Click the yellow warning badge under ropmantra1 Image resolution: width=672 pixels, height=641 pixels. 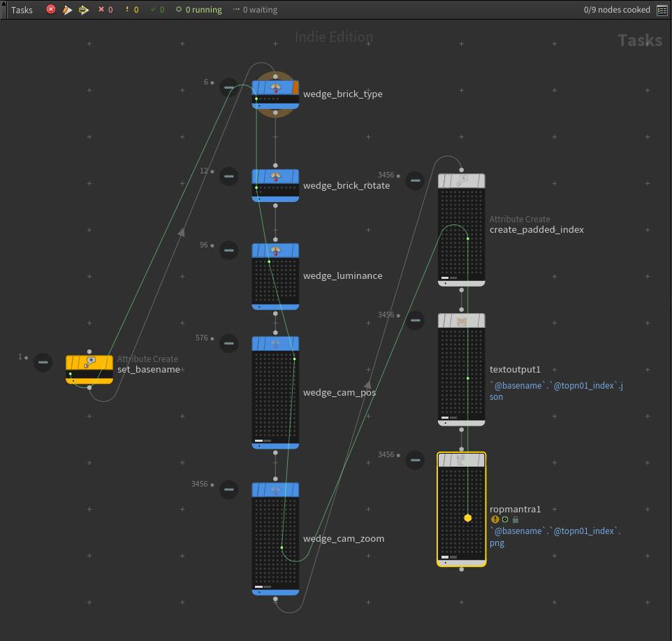(x=495, y=519)
